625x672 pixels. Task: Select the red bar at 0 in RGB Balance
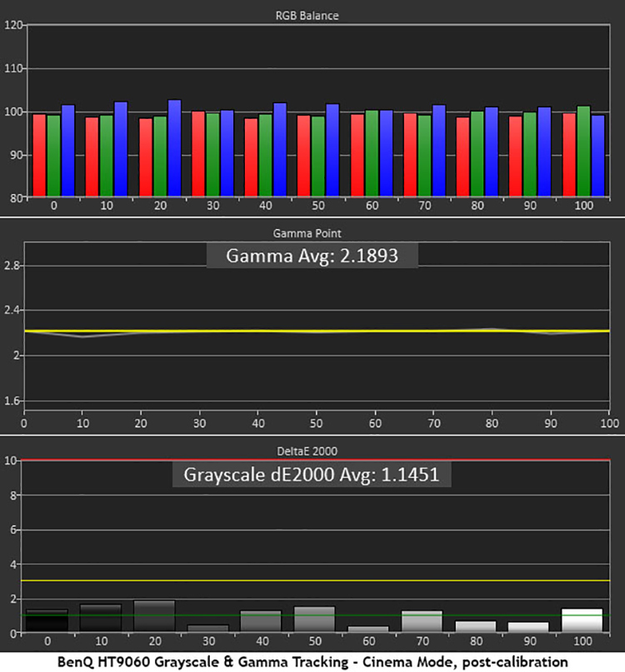[x=39, y=156]
